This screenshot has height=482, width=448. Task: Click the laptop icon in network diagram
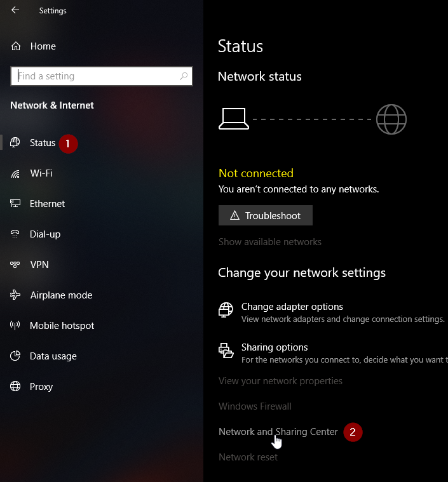[234, 119]
